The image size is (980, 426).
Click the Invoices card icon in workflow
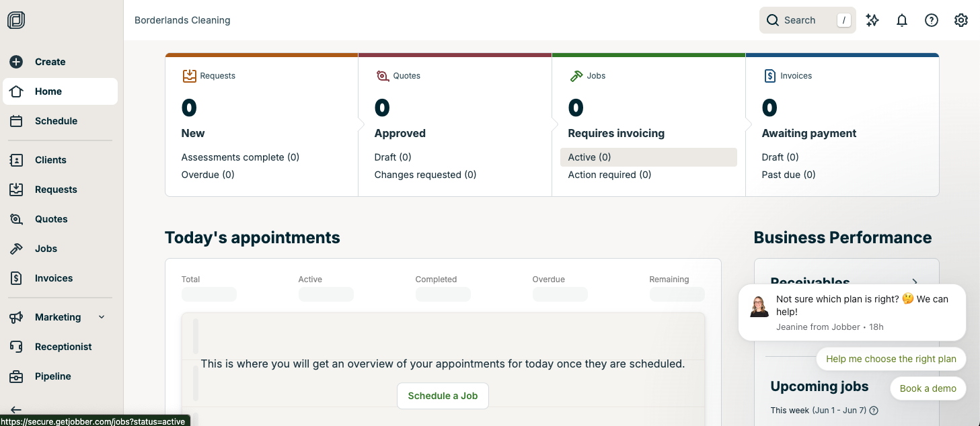(770, 76)
